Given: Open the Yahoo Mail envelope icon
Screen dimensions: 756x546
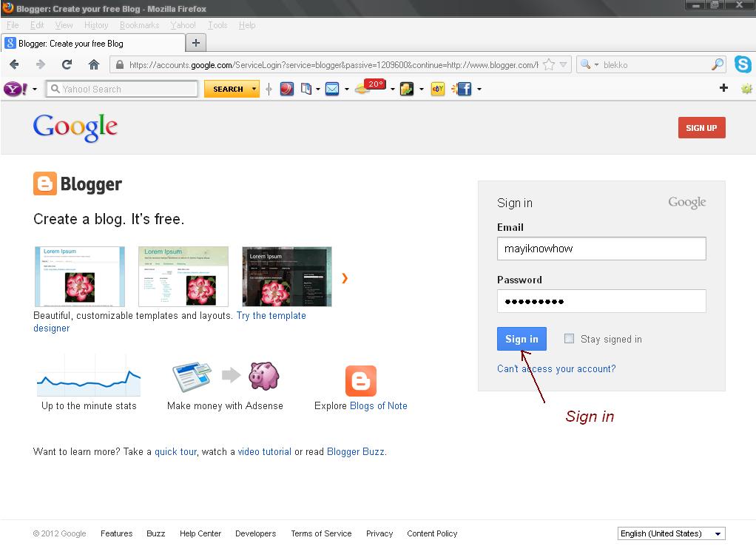Looking at the screenshot, I should coord(332,89).
